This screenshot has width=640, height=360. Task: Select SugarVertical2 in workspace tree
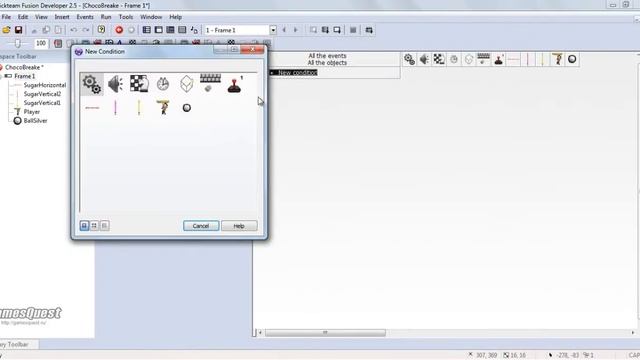pos(42,94)
